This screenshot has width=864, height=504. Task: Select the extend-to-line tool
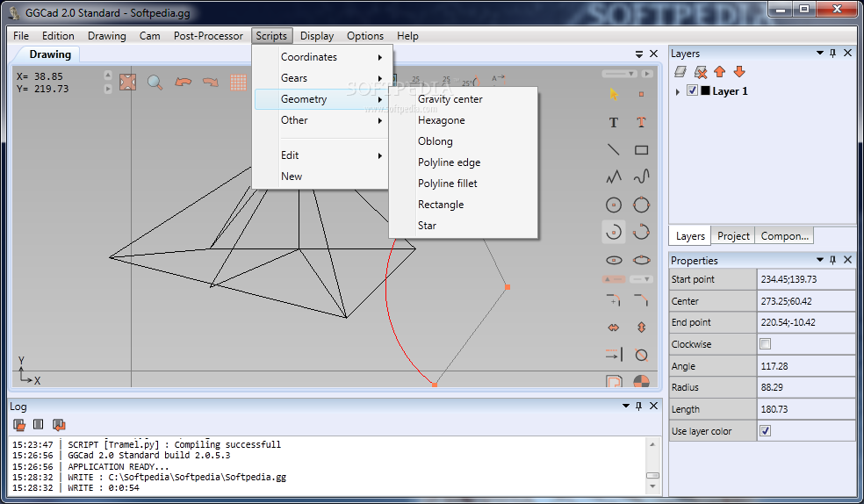[614, 354]
